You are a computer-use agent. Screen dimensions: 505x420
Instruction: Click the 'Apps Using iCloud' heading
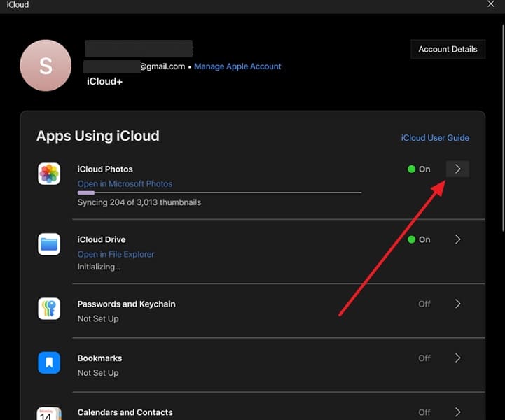coord(98,136)
